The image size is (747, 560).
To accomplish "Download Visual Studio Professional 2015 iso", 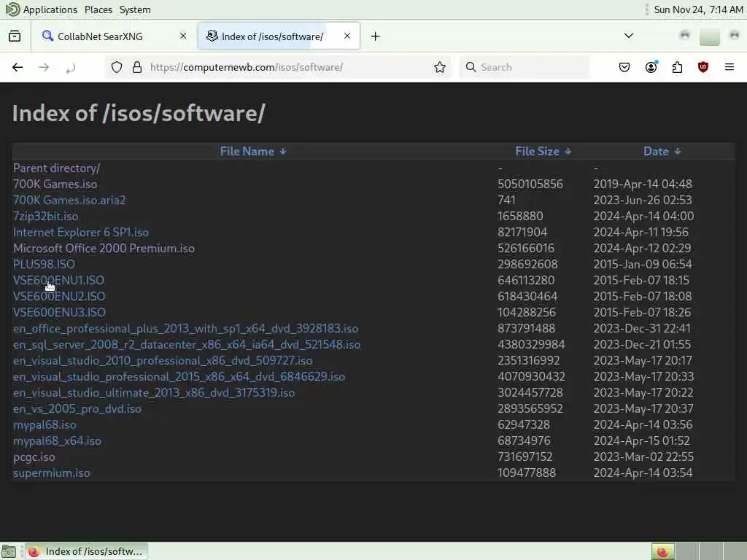I will point(179,377).
